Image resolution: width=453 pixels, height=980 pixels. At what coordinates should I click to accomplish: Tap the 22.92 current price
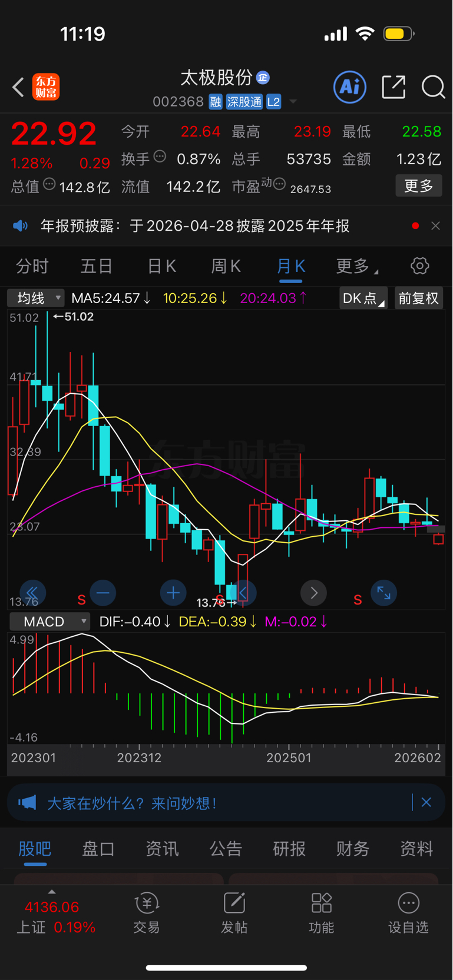coord(54,134)
